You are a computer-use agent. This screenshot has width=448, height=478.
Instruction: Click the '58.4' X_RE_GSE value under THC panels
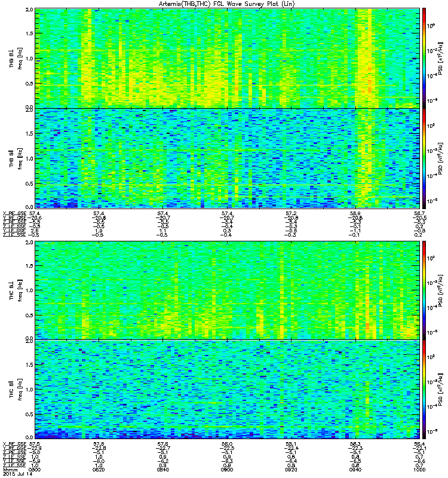pos(419,444)
